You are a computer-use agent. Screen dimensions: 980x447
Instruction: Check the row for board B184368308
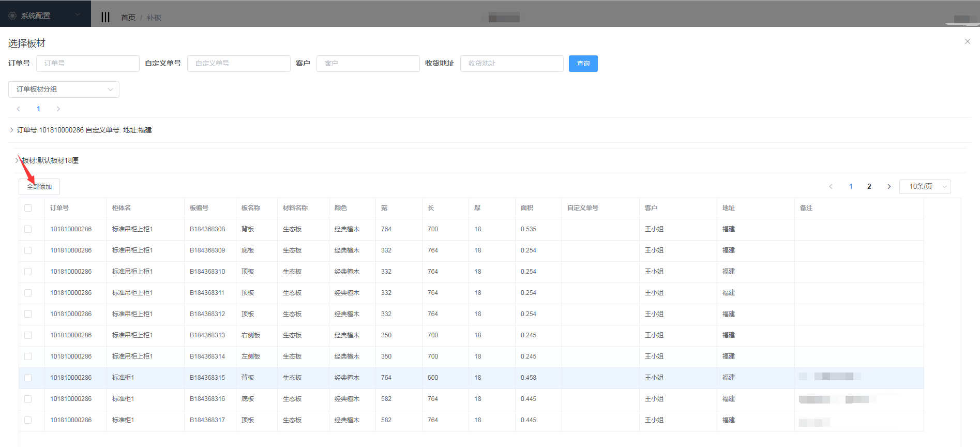point(28,229)
